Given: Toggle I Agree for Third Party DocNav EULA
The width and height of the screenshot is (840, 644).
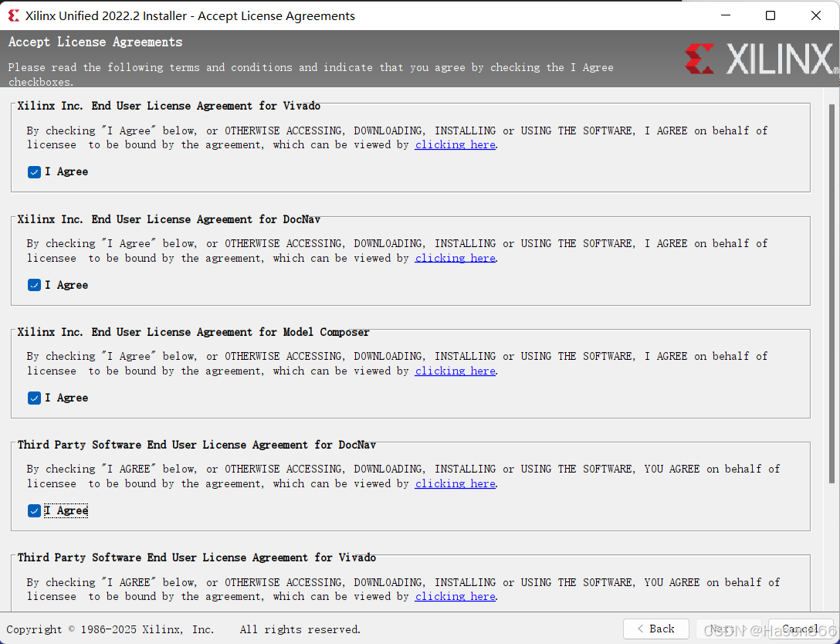Looking at the screenshot, I should point(34,510).
